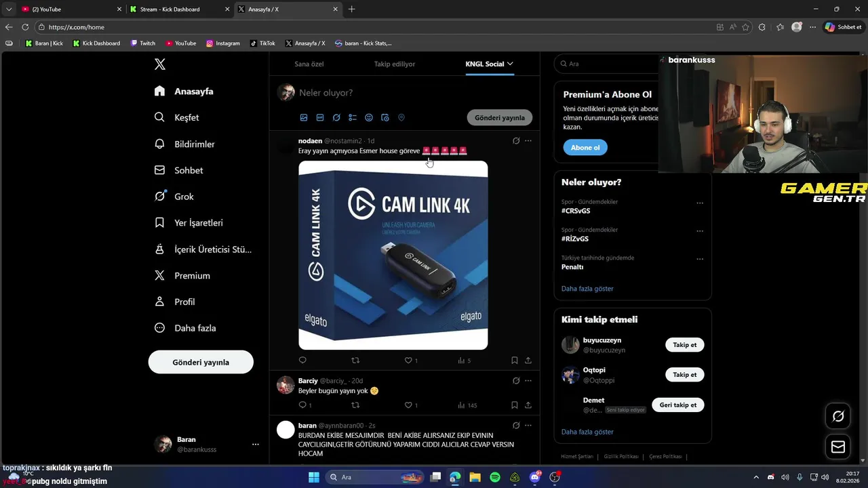Share nodaen's Cam Link post

click(x=528, y=360)
